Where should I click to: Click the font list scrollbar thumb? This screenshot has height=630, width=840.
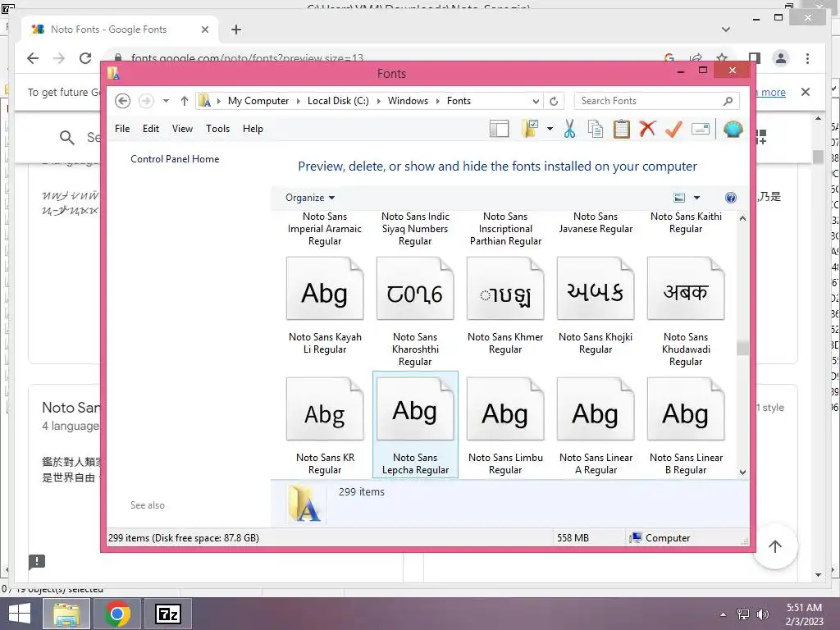pos(742,348)
